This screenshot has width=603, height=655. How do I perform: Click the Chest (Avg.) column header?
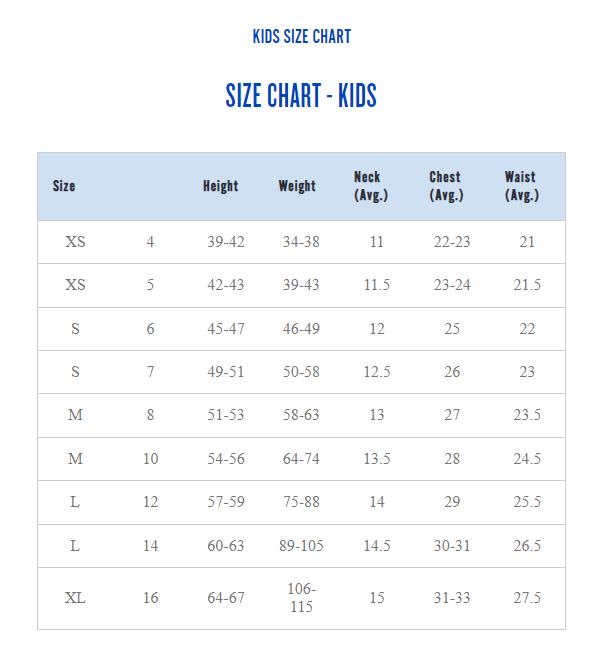click(x=446, y=186)
